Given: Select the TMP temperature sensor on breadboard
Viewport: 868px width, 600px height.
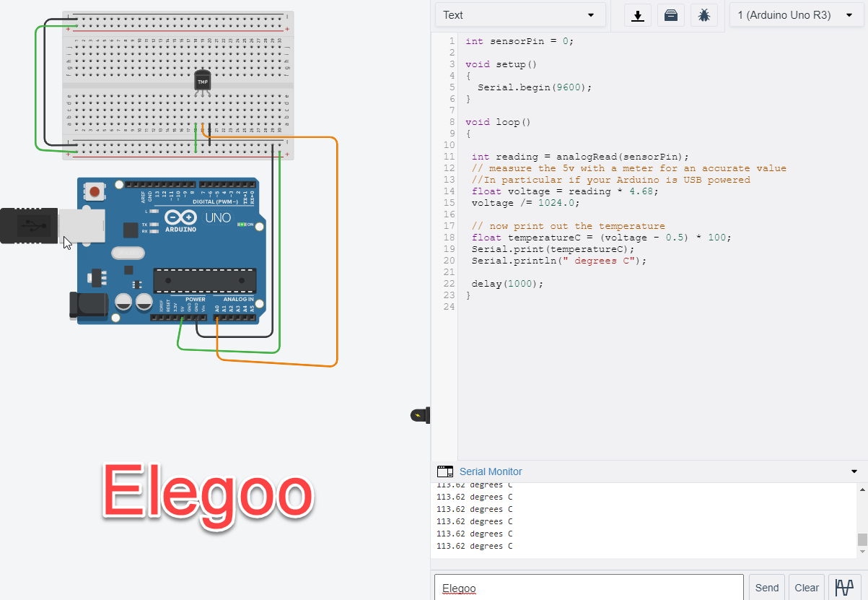Looking at the screenshot, I should [203, 82].
